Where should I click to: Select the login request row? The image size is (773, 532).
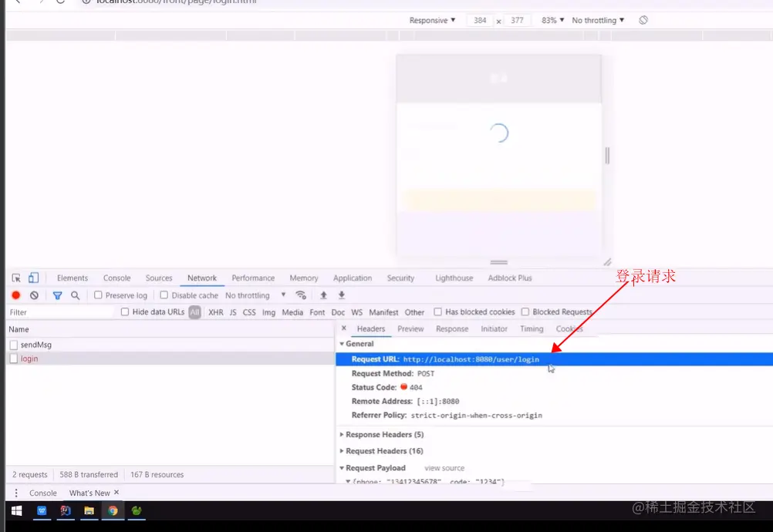click(x=170, y=359)
